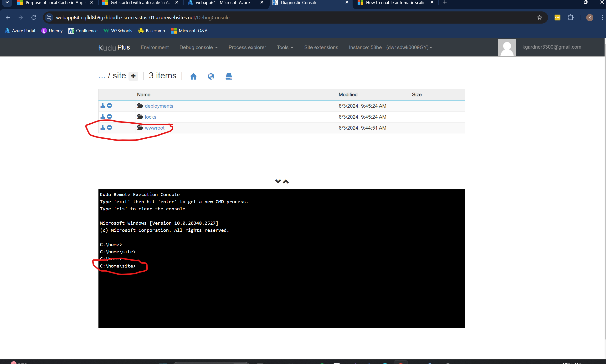
Task: Expand the Debug console dropdown
Action: pos(199,47)
